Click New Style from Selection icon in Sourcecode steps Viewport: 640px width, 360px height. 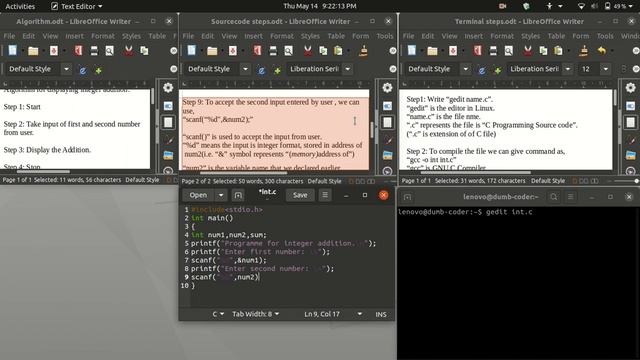277,70
